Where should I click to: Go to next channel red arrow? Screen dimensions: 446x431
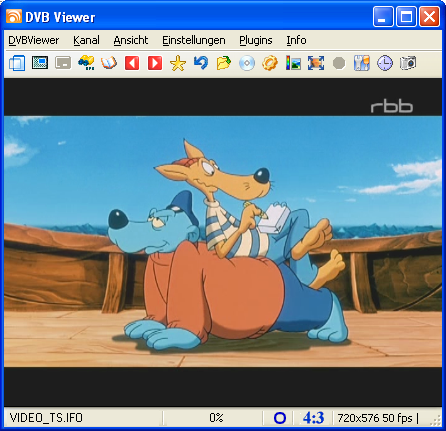point(155,63)
